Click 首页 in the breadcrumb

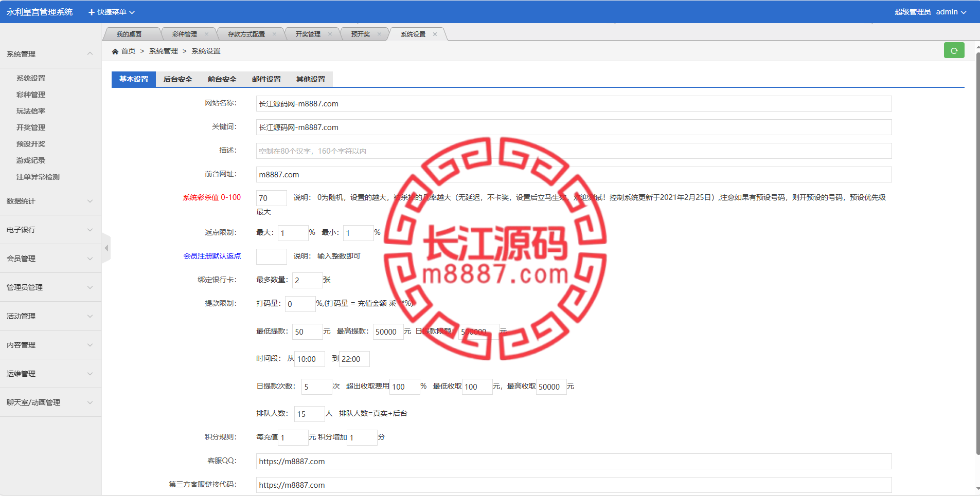(x=128, y=51)
